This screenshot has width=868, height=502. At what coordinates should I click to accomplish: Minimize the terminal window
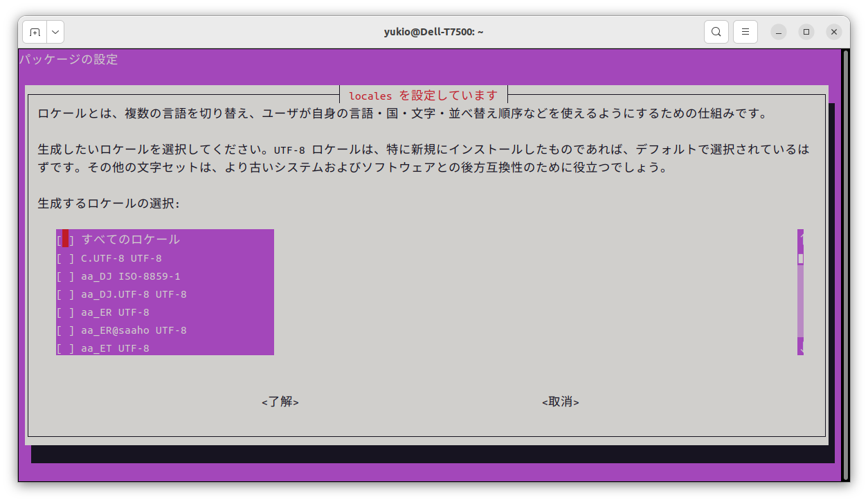pos(777,31)
